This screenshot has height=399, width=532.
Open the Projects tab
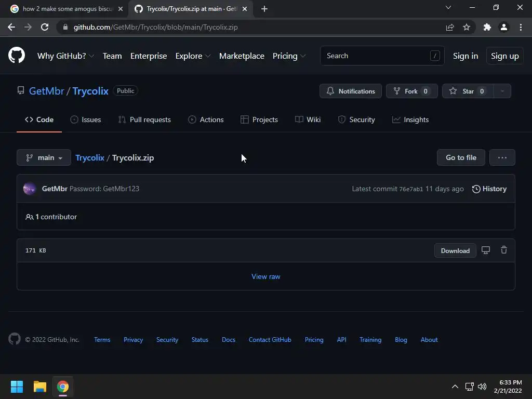coord(259,119)
